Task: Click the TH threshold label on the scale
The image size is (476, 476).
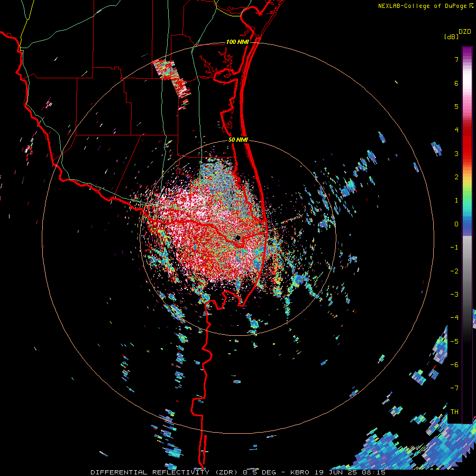Action: coord(454,412)
